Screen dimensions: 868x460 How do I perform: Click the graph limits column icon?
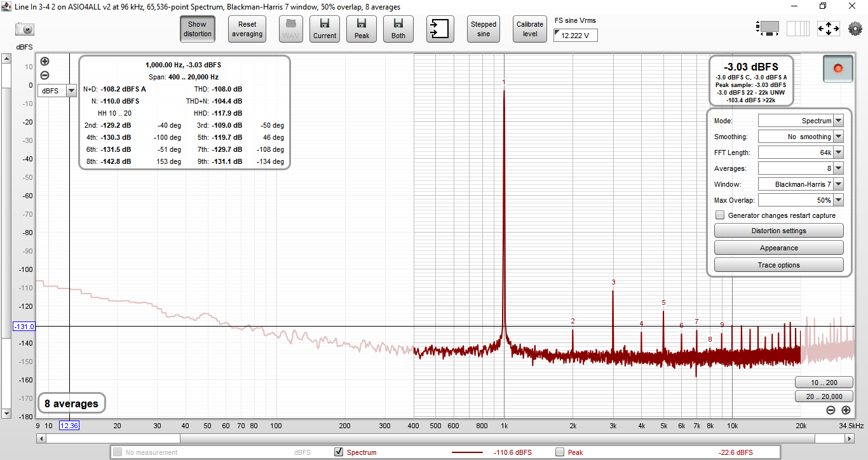(x=798, y=29)
